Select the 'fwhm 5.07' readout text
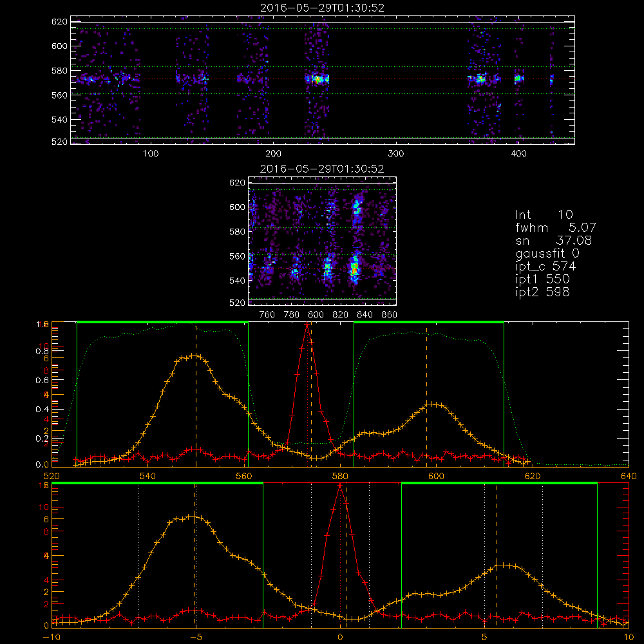This screenshot has width=644, height=644. coord(556,227)
